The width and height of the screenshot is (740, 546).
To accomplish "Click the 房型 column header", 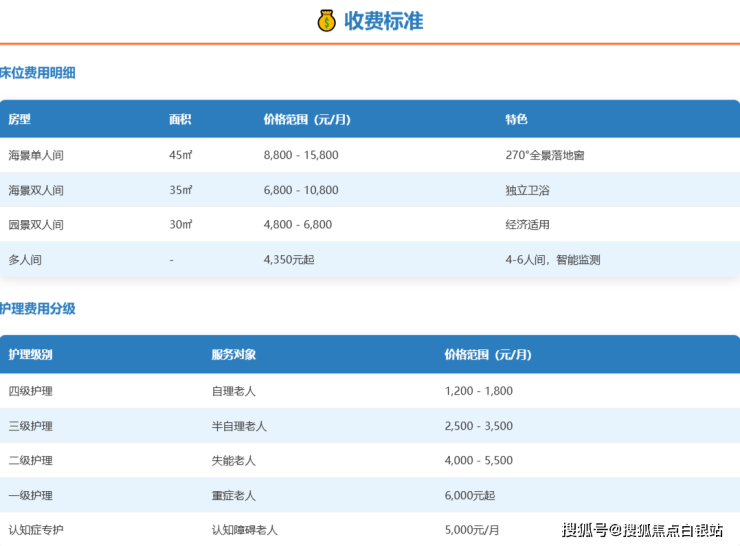I will (20, 120).
